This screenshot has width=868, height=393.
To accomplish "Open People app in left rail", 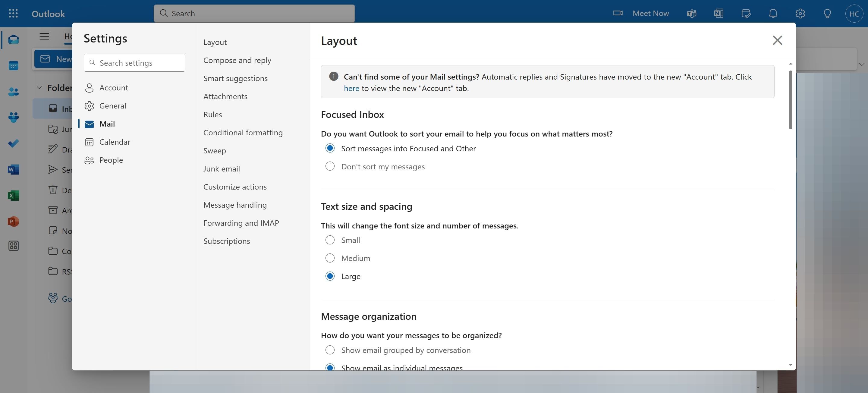I will [14, 91].
